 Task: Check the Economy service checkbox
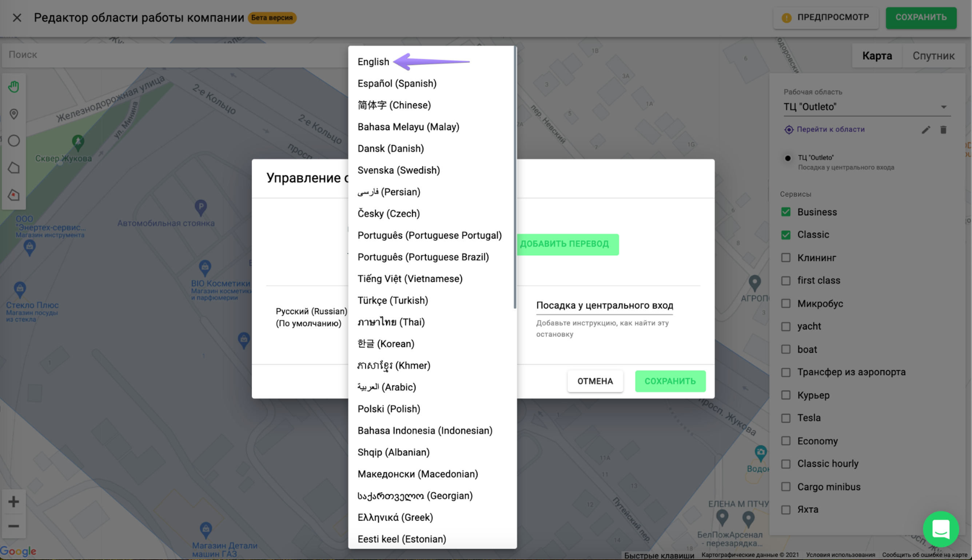786,441
